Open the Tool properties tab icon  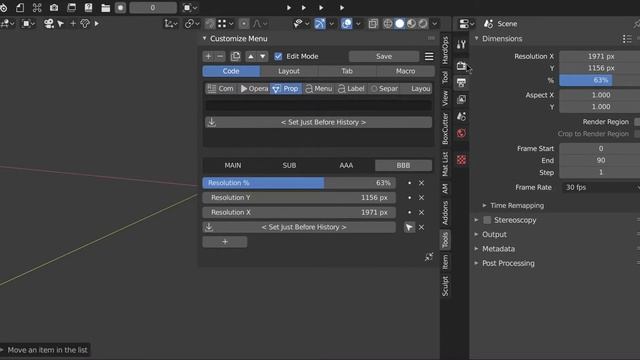tap(461, 44)
